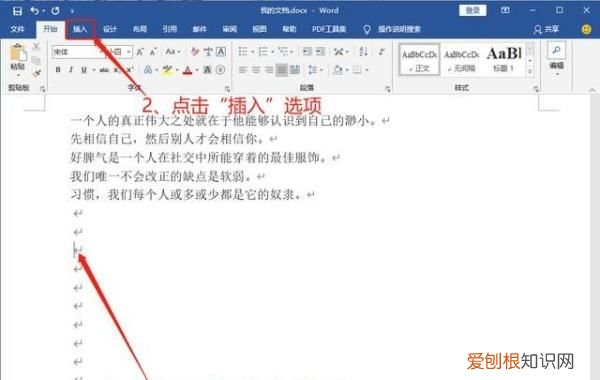Click the 共享 Share button
Screen dimensions: 600x380
click(x=546, y=29)
